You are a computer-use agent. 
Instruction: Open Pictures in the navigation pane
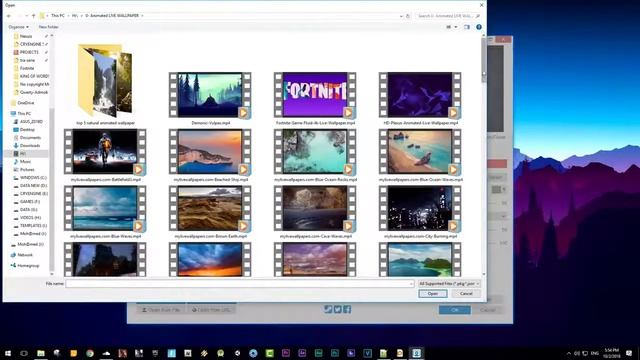[27, 169]
